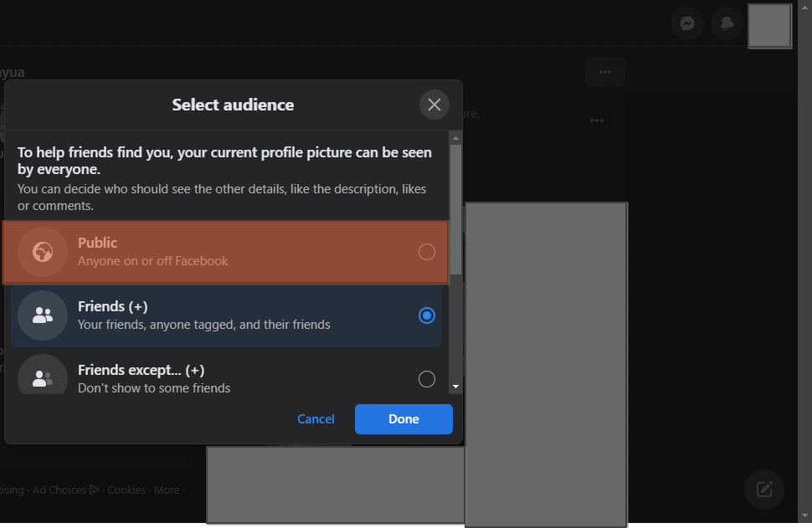Click 'Anyone on or off Facebook' text
812x528 pixels.
click(152, 261)
